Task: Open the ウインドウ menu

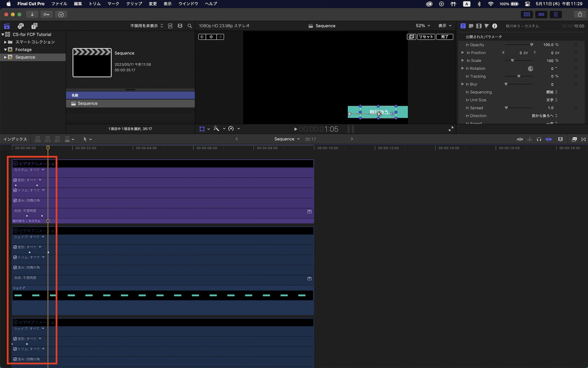Action: (x=188, y=4)
